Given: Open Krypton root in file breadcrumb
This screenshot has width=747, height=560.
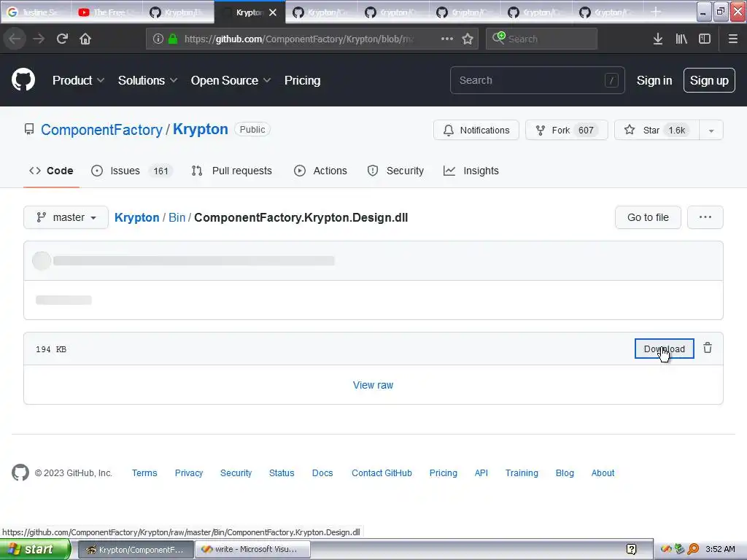Looking at the screenshot, I should 136,217.
